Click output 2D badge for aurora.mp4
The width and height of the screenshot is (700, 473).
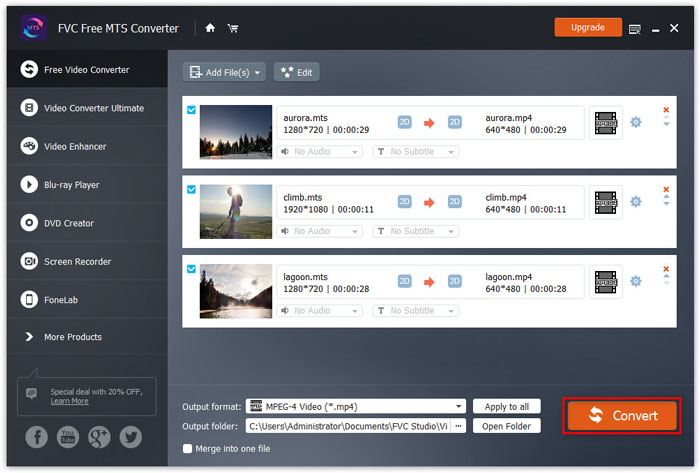tap(454, 122)
